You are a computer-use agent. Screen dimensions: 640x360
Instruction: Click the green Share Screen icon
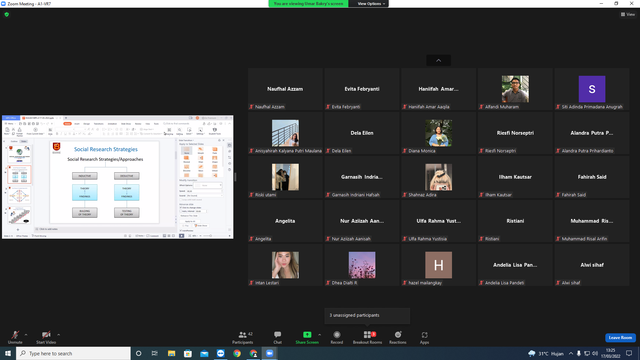[307, 335]
